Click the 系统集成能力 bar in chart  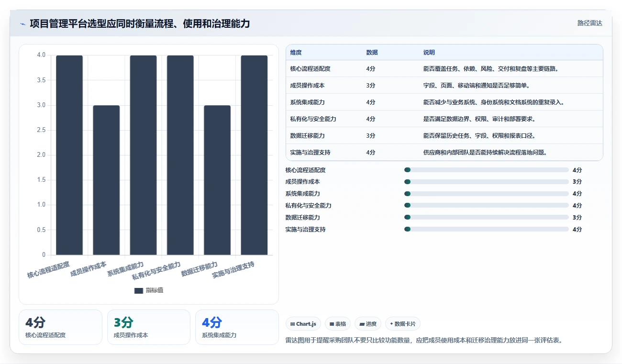point(144,155)
